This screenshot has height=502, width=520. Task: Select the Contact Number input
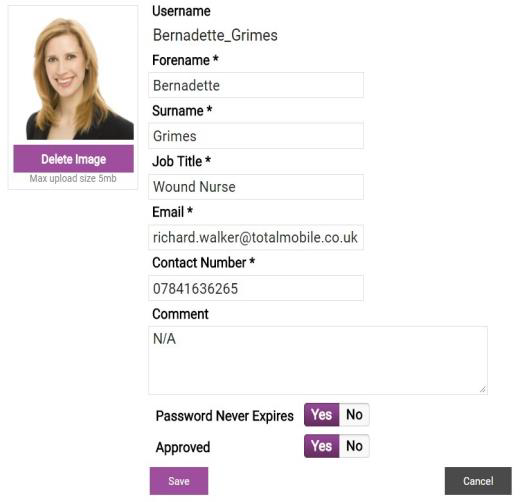[256, 288]
